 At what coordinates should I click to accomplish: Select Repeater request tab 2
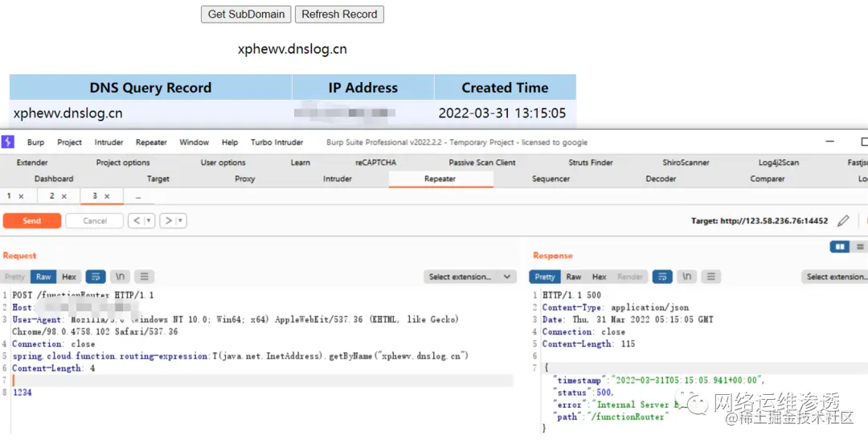(x=51, y=195)
